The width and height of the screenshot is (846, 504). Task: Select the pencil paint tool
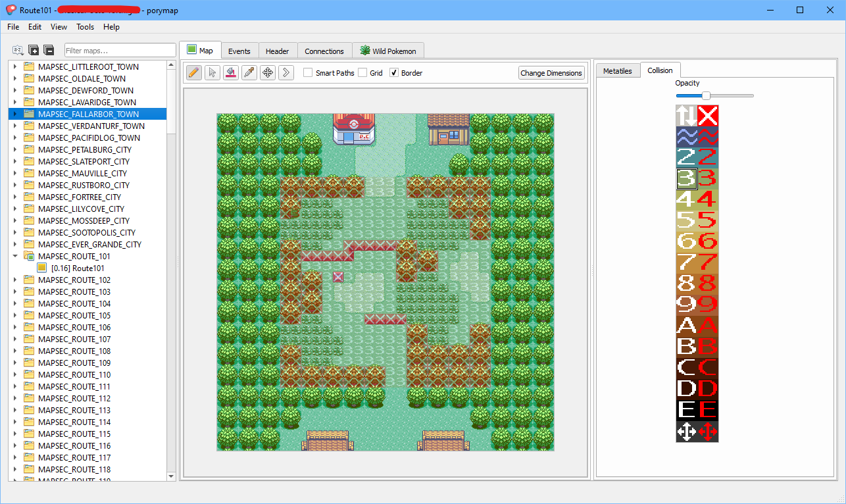point(193,72)
